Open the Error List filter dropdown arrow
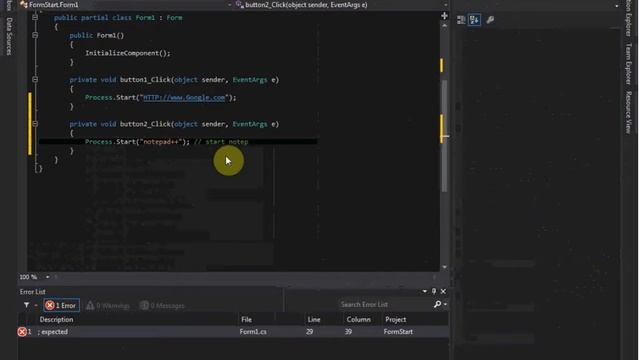Image resolution: width=640 pixels, height=360 pixels. pos(36,305)
